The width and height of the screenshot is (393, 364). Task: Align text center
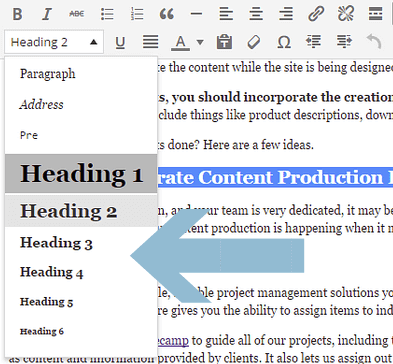click(256, 14)
